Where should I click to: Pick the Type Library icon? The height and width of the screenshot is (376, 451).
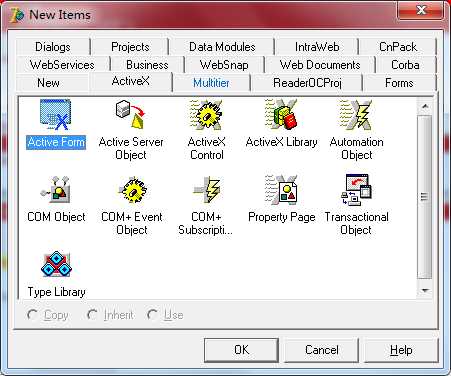[56, 264]
